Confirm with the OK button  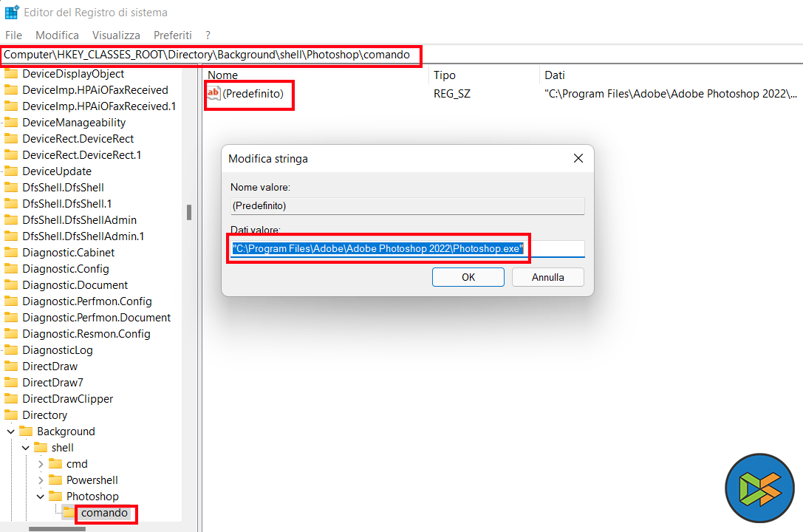tap(468, 277)
